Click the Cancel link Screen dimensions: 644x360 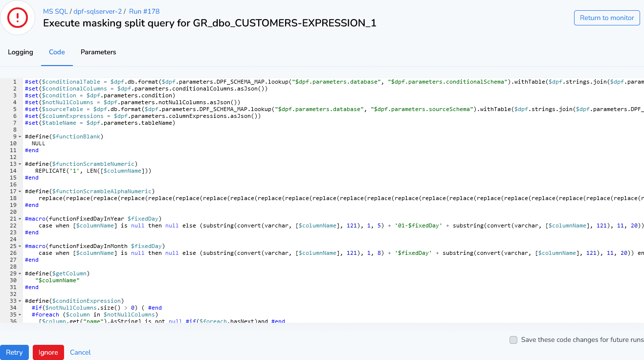80,352
